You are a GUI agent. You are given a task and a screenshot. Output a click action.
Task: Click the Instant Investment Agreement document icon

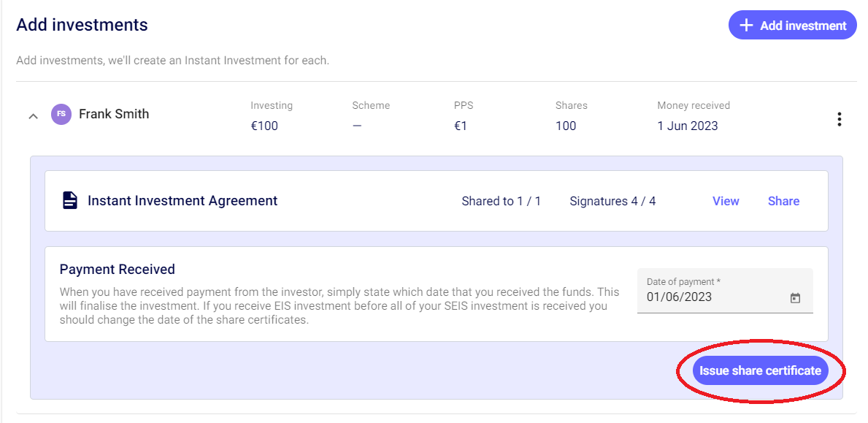[x=70, y=201]
